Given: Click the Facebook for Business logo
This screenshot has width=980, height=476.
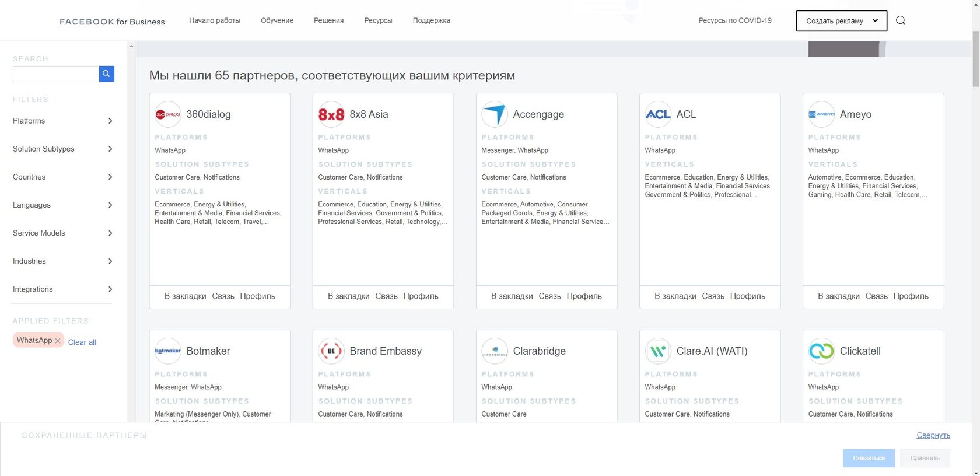Looking at the screenshot, I should 112,22.
